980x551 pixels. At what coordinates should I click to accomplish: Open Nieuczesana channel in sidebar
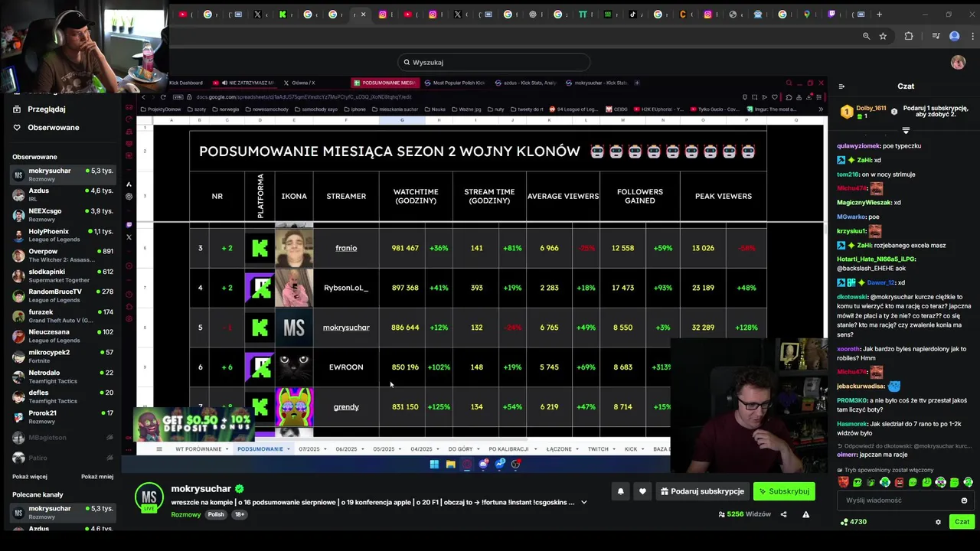point(64,336)
